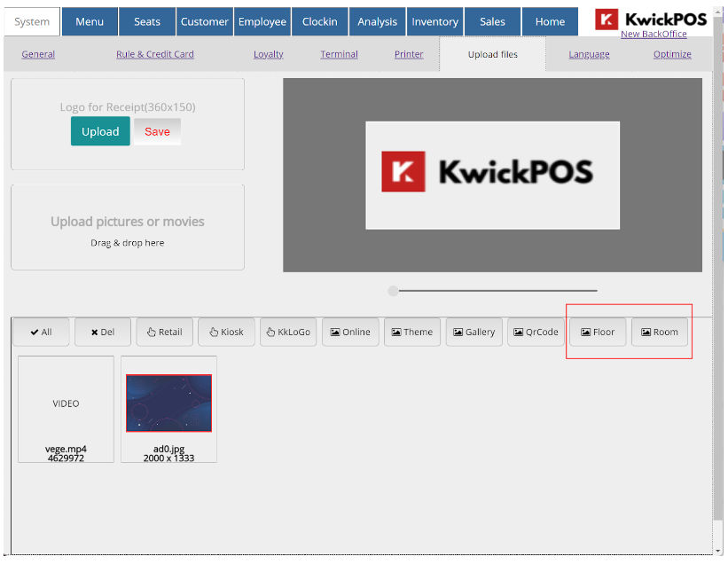Click the '2000 x 1333' dimension text

pos(169,458)
